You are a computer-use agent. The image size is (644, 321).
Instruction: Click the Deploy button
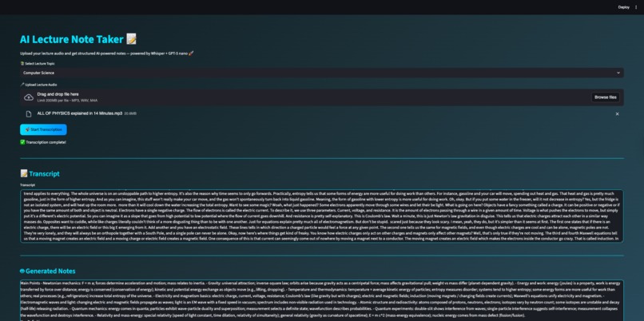point(623,7)
